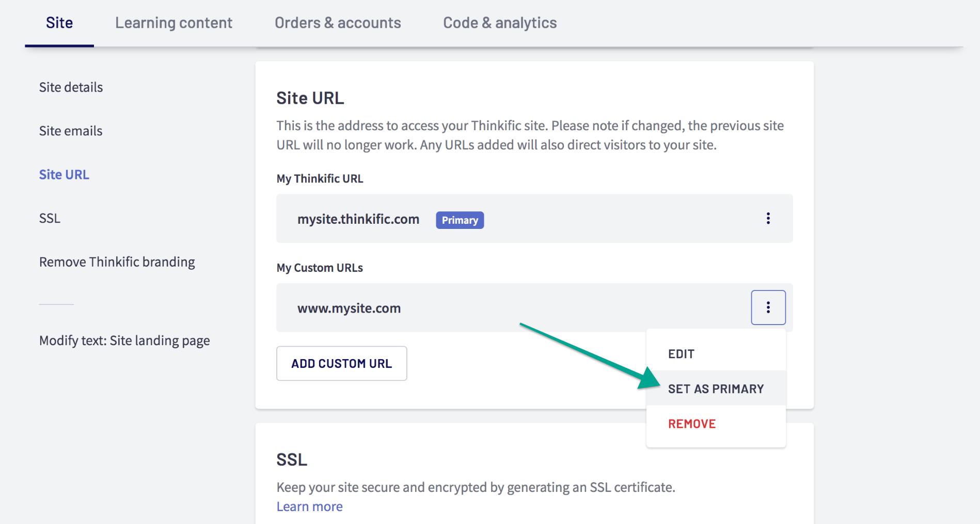Click the Primary badge label
980x524 pixels.
pyautogui.click(x=460, y=220)
